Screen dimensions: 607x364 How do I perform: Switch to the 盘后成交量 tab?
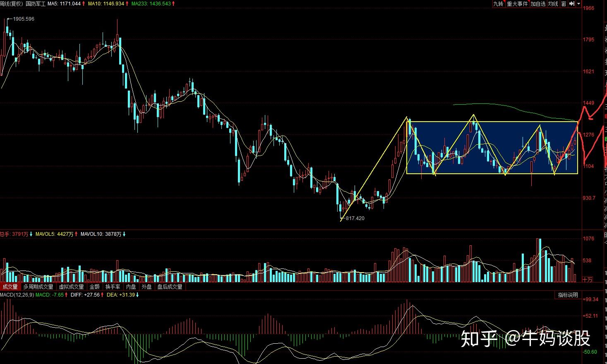click(170, 287)
